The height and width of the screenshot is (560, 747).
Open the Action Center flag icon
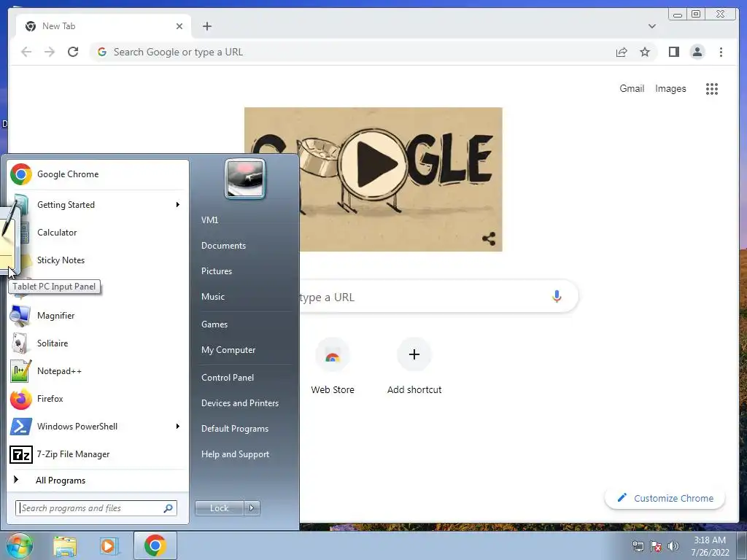[x=656, y=546]
